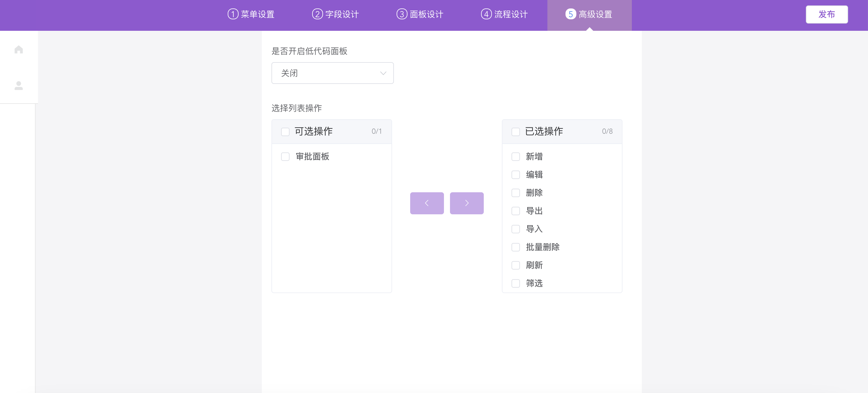The width and height of the screenshot is (868, 393).
Task: Check the 筛选 checkbox
Action: click(515, 283)
